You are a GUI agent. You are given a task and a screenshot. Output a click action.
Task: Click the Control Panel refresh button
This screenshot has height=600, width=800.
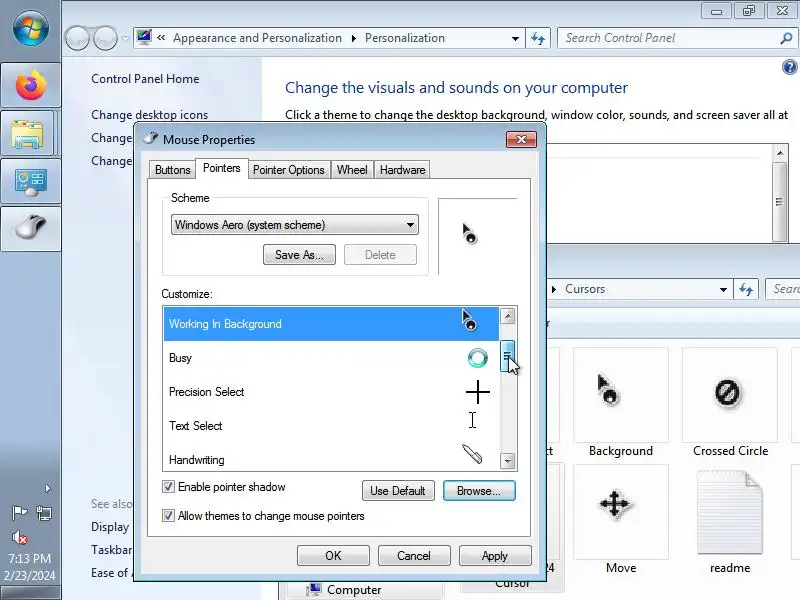click(538, 38)
